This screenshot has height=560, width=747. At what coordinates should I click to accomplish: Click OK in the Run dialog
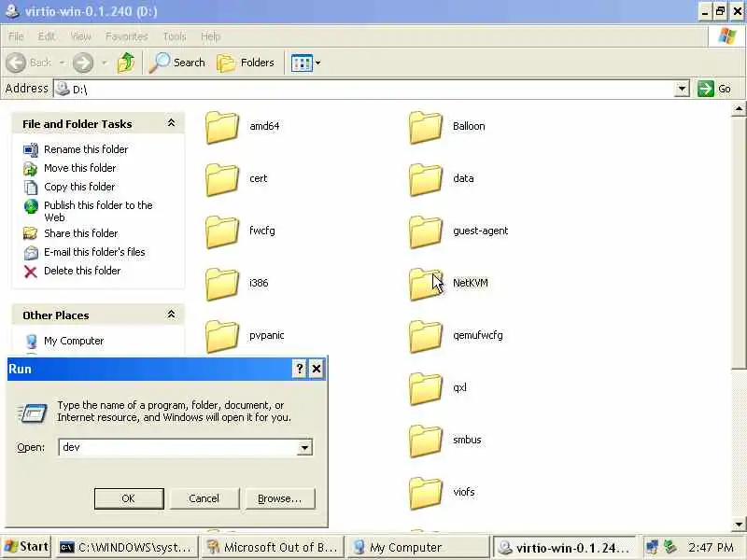(129, 498)
